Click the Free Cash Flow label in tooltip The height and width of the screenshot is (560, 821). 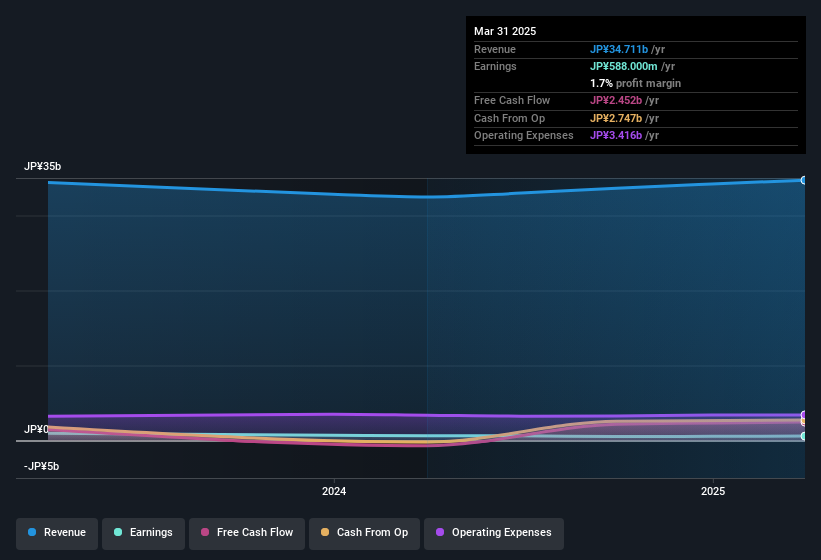click(x=512, y=100)
